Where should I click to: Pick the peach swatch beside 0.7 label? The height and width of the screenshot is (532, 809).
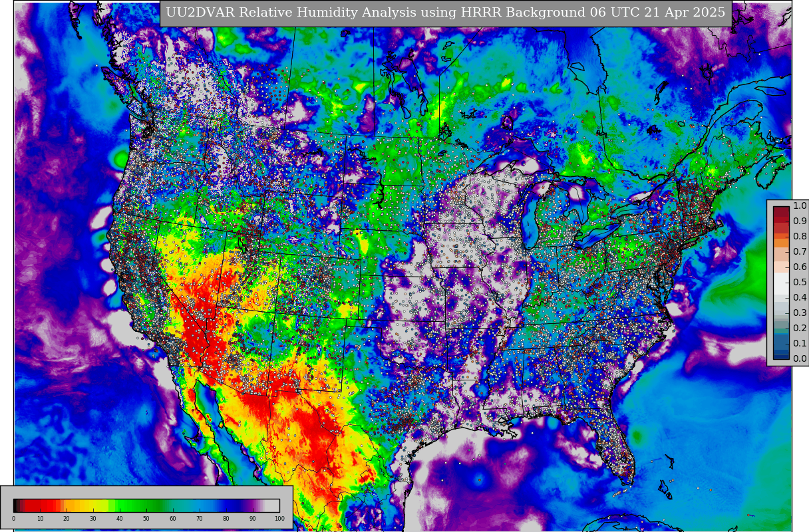tap(781, 254)
